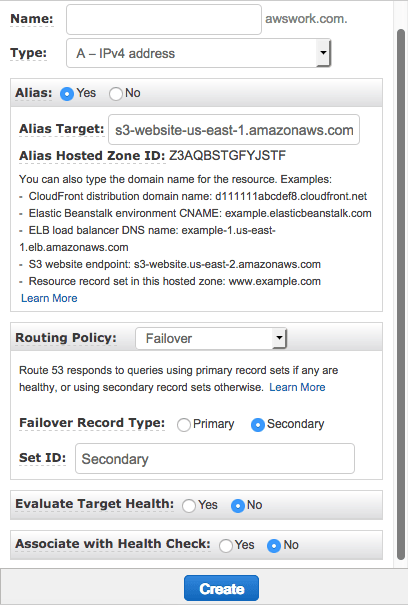Open Learn More link in Routing Policy description
The height and width of the screenshot is (607, 408).
[x=297, y=387]
